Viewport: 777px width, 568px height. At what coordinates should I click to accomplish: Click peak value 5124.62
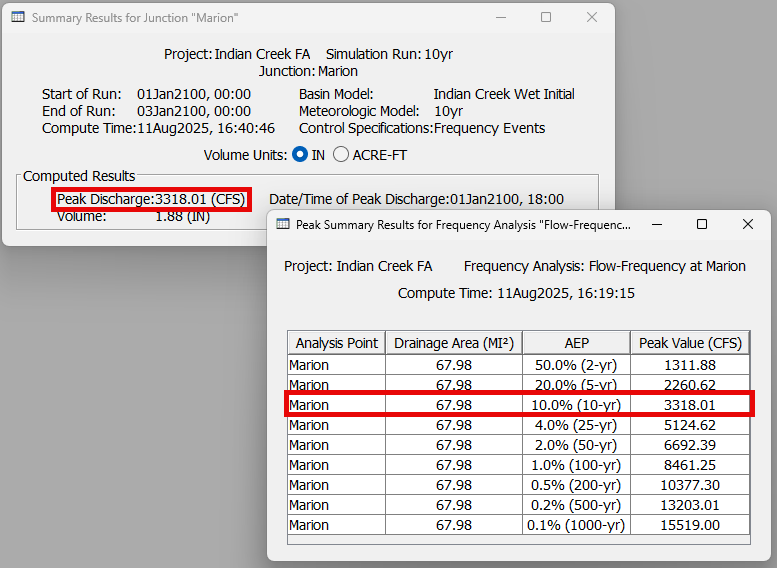point(690,425)
